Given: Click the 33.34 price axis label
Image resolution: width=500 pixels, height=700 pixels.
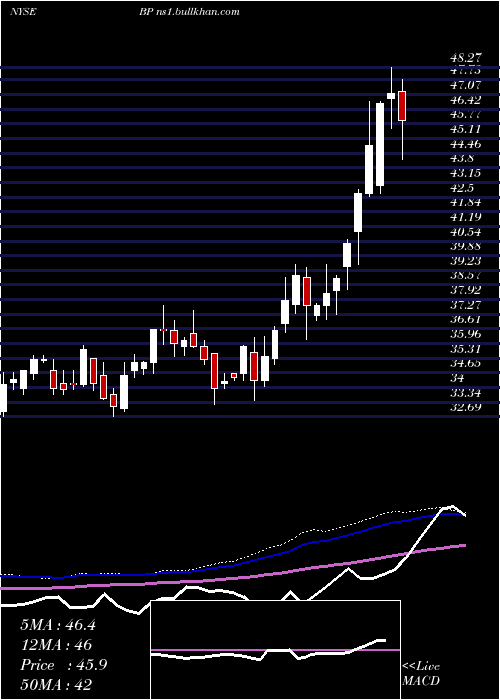Looking at the screenshot, I should pyautogui.click(x=465, y=392).
